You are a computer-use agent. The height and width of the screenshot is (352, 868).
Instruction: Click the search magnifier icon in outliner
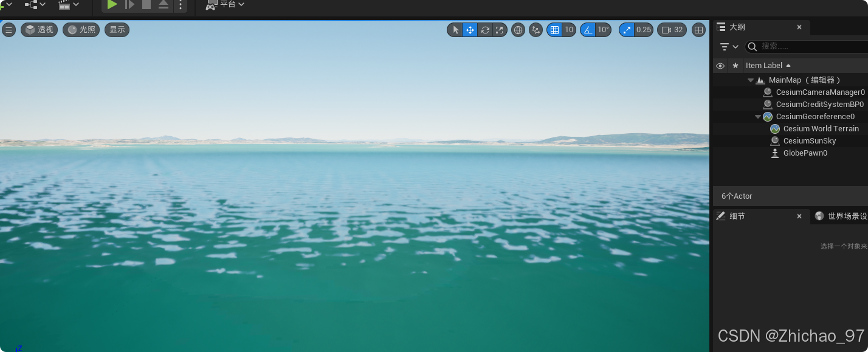752,47
